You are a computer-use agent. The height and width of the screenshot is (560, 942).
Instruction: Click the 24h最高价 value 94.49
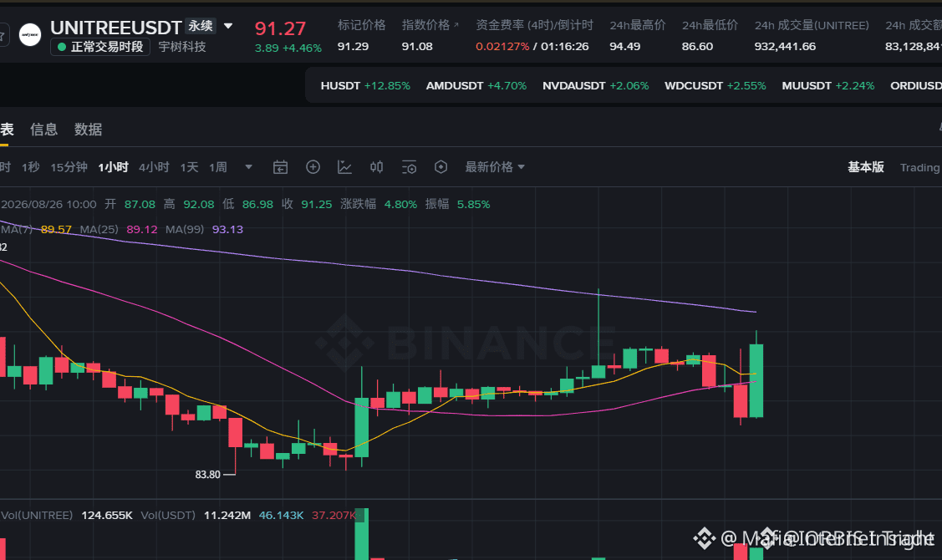click(x=625, y=47)
